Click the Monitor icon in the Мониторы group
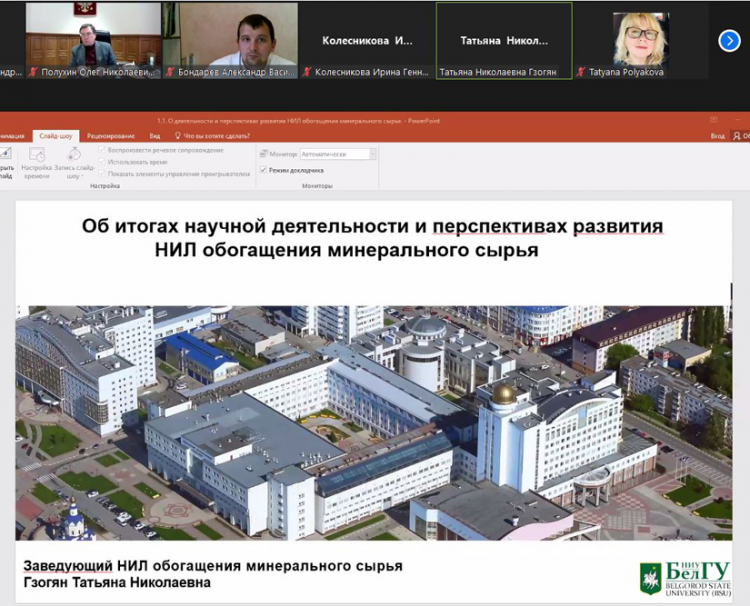This screenshot has height=606, width=750. tap(264, 154)
